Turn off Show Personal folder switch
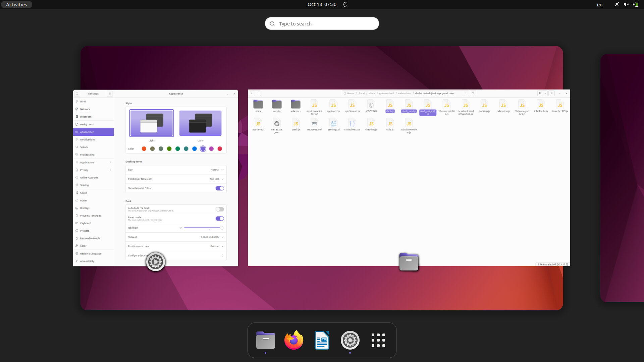 coord(220,188)
